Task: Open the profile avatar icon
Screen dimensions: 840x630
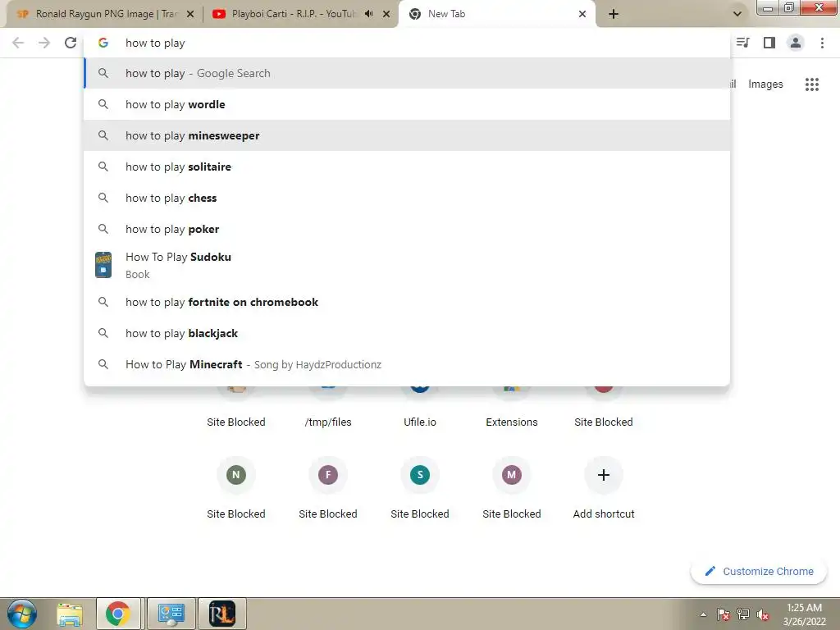Action: point(796,43)
